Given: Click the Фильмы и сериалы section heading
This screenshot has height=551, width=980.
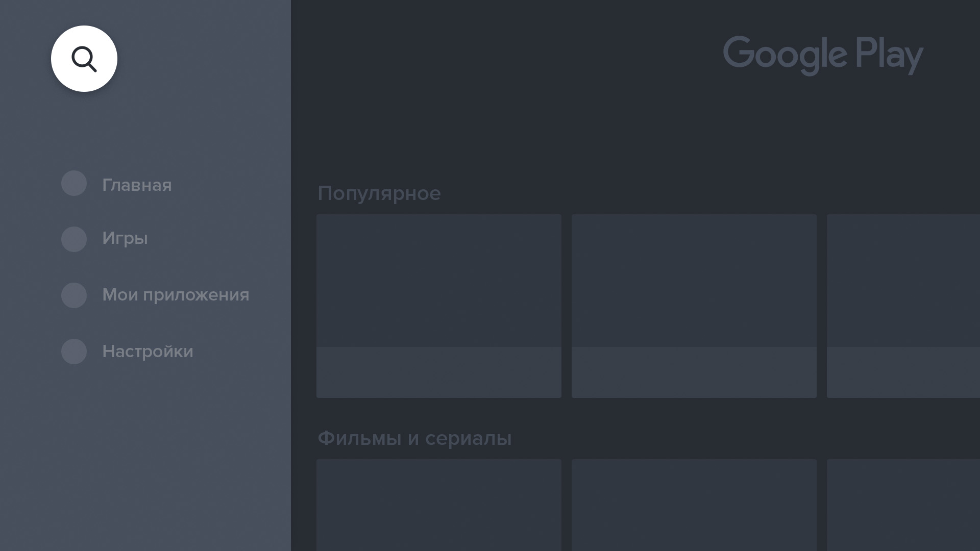Looking at the screenshot, I should click(414, 438).
